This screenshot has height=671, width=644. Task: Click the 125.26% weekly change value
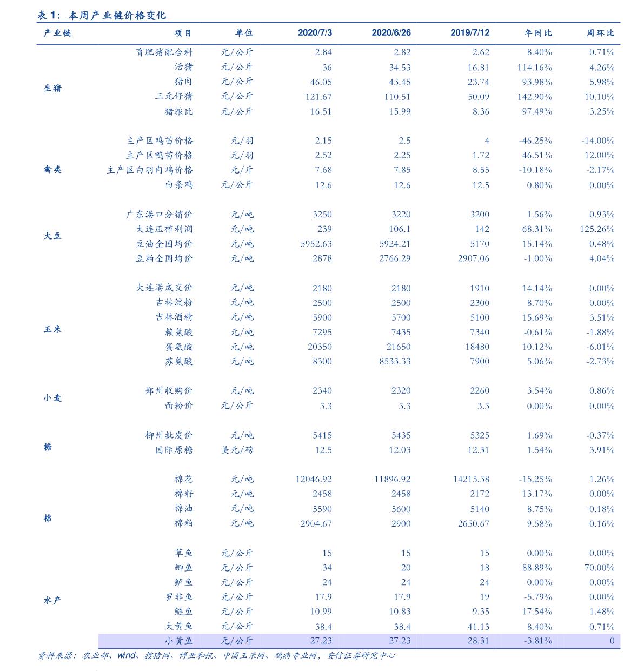[x=597, y=229]
